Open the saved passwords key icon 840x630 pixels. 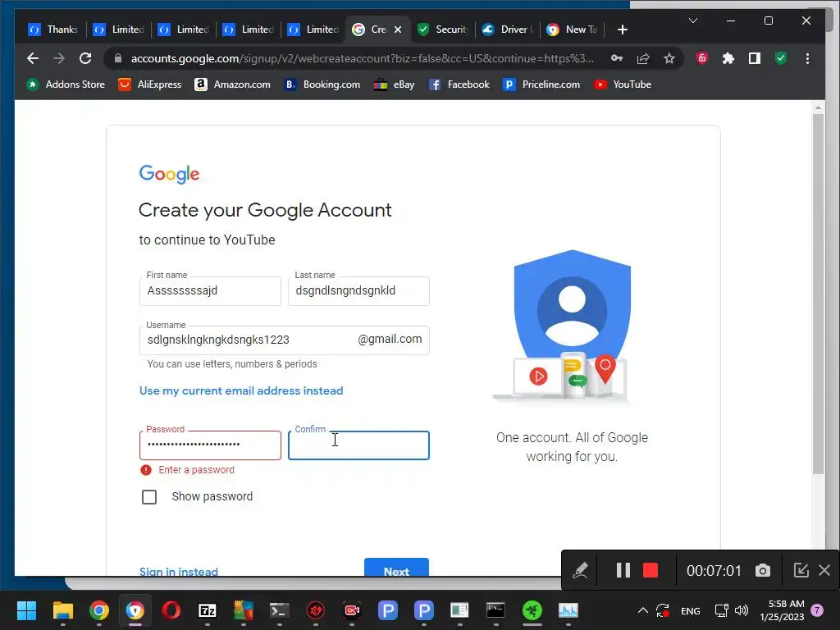click(617, 58)
